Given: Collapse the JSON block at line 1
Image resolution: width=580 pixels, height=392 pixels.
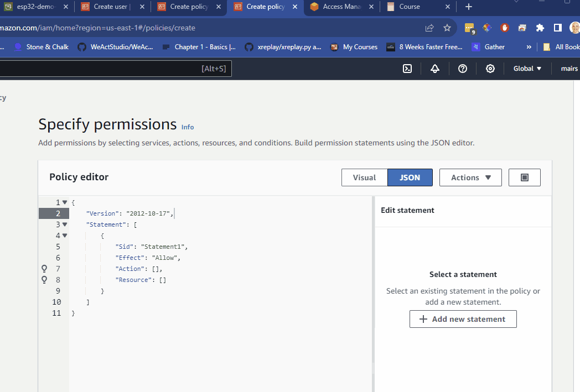Looking at the screenshot, I should point(64,202).
